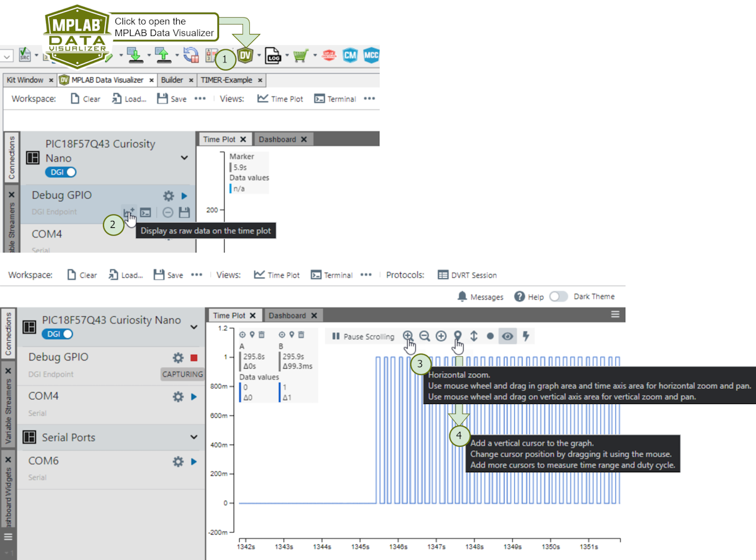The height and width of the screenshot is (560, 756).
Task: Toggle the eye visibility button in plot toolbar
Action: click(507, 337)
